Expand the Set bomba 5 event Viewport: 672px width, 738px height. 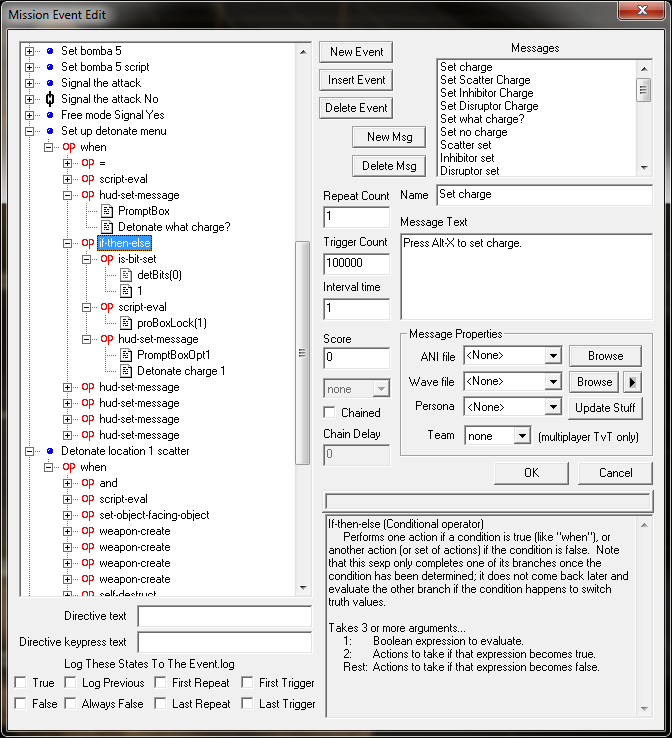[x=30, y=51]
